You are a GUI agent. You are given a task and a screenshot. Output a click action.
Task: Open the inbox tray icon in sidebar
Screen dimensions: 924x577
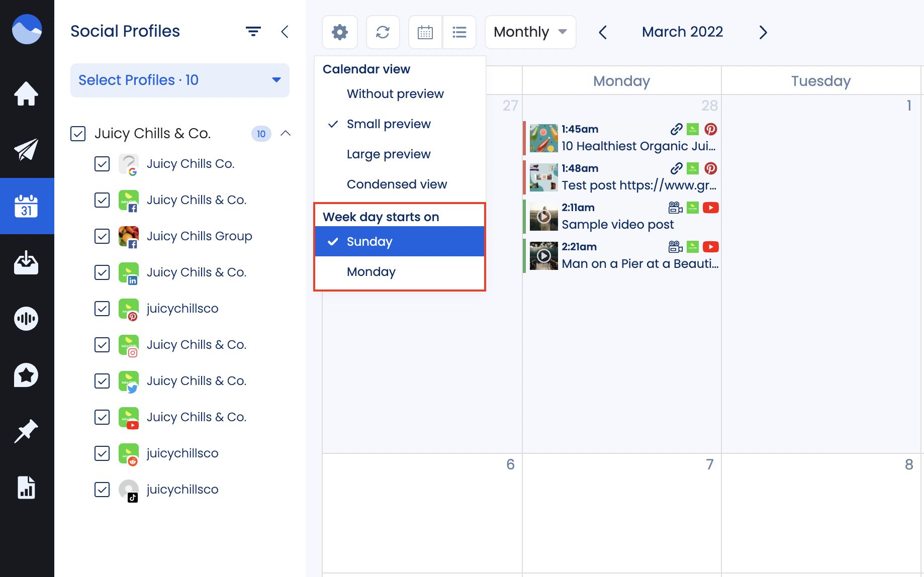point(26,262)
